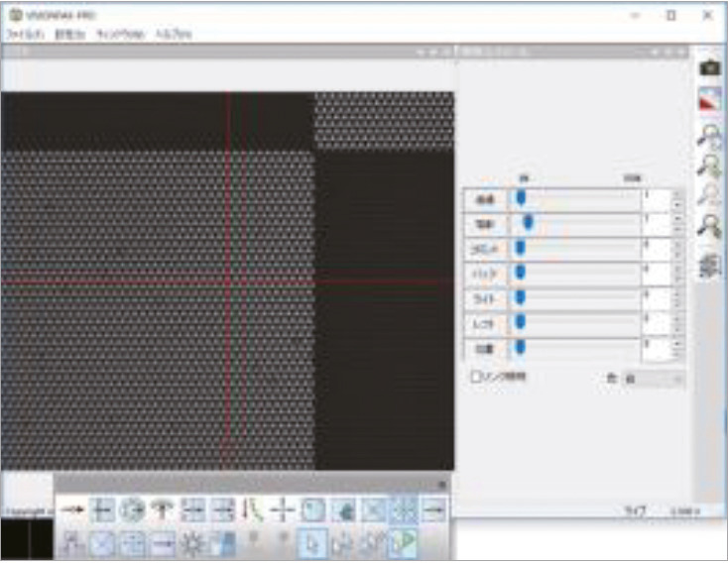Click the microscope live image crosshair center
This screenshot has height=563, width=728.
click(227, 281)
